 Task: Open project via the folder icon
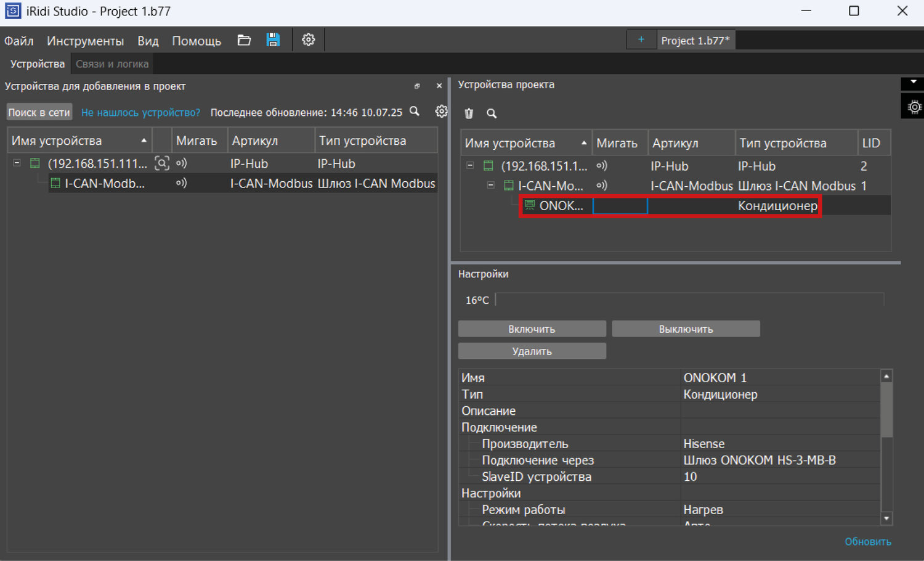click(244, 41)
